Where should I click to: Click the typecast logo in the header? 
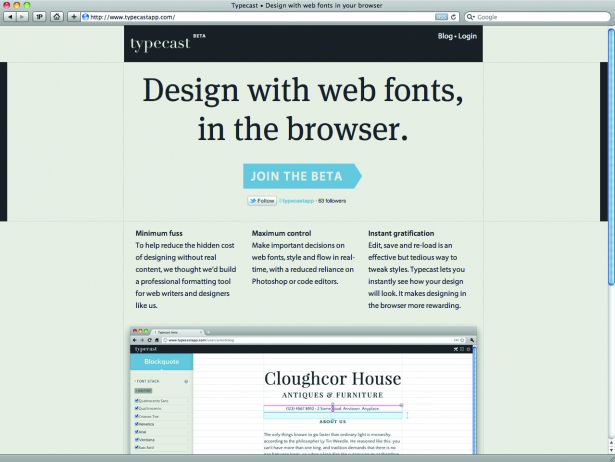(x=160, y=44)
